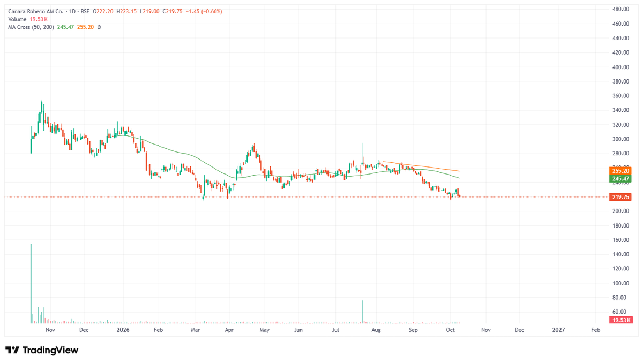Image resolution: width=643 pixels, height=364 pixels.
Task: Click the close value C219.75 in legend
Action: click(x=173, y=11)
